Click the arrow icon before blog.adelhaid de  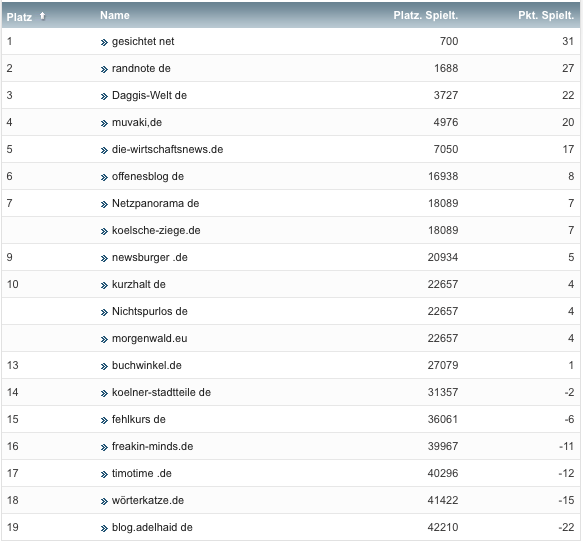coord(104,528)
